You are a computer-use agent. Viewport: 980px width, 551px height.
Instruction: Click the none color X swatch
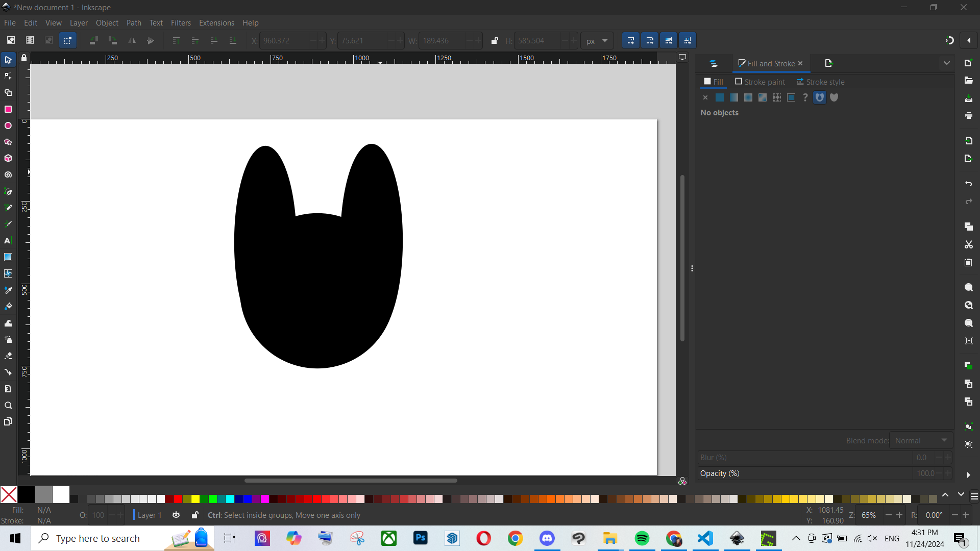(x=9, y=494)
